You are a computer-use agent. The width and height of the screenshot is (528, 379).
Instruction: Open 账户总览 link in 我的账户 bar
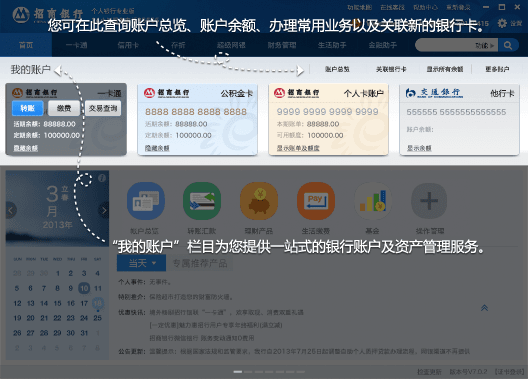pos(337,69)
